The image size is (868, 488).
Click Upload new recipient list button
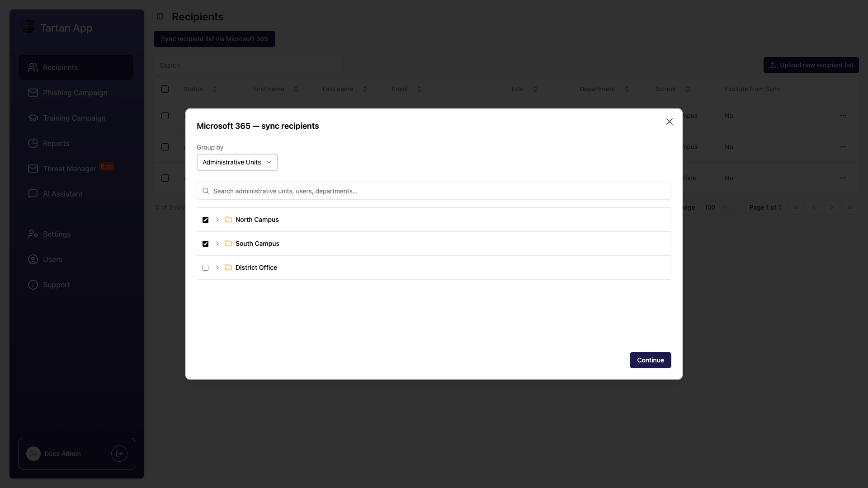click(x=811, y=65)
